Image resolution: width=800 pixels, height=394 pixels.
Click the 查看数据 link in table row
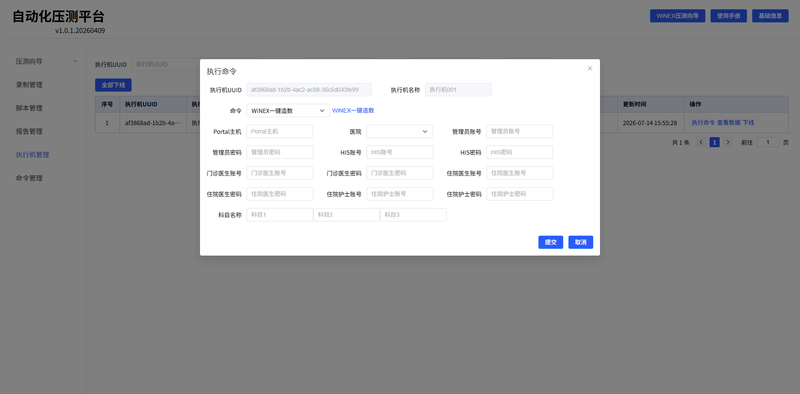click(x=728, y=122)
